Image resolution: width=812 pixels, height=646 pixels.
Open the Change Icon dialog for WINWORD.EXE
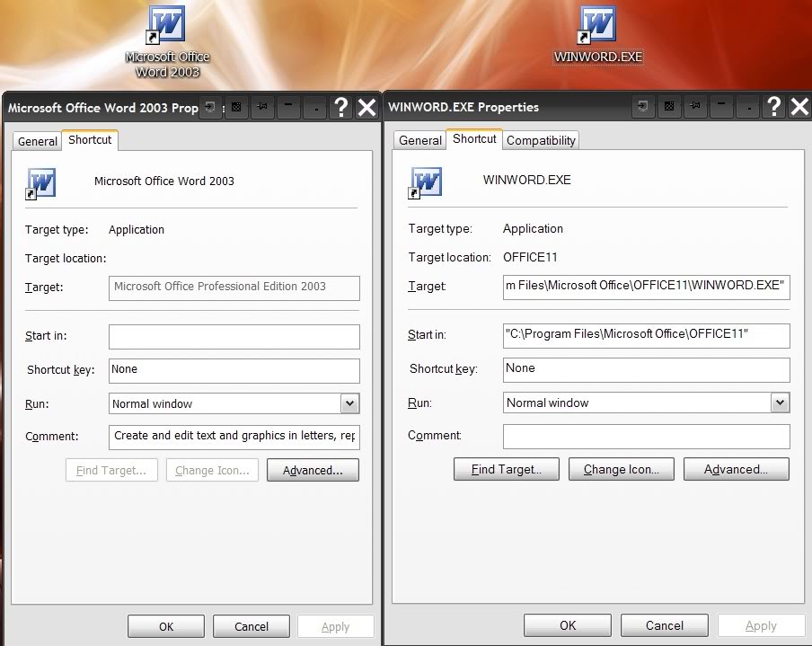click(621, 468)
